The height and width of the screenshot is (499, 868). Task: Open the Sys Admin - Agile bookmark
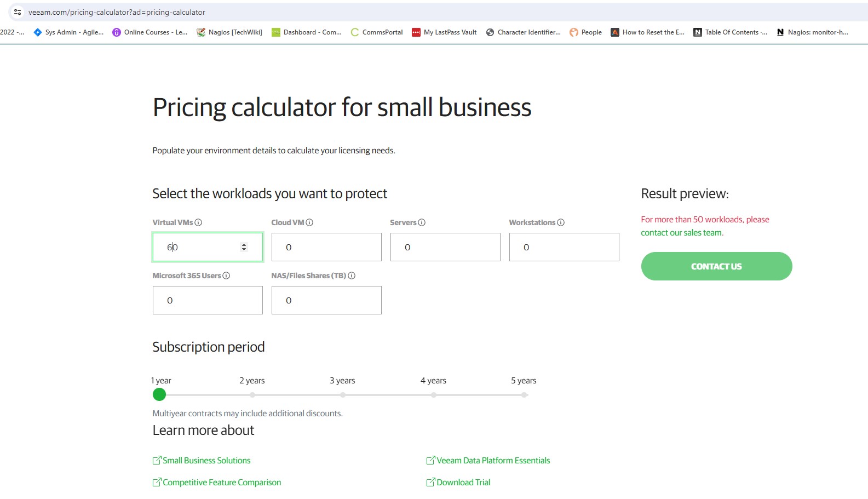click(x=68, y=32)
